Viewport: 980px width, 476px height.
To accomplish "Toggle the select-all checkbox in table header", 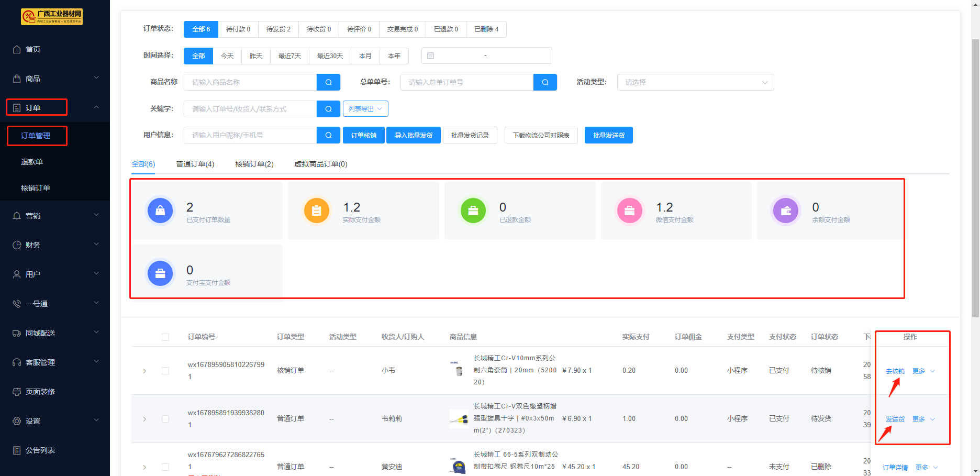I will pyautogui.click(x=165, y=337).
